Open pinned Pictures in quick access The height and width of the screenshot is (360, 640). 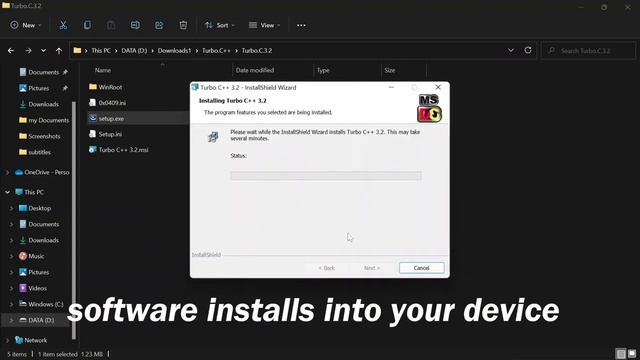coord(38,88)
